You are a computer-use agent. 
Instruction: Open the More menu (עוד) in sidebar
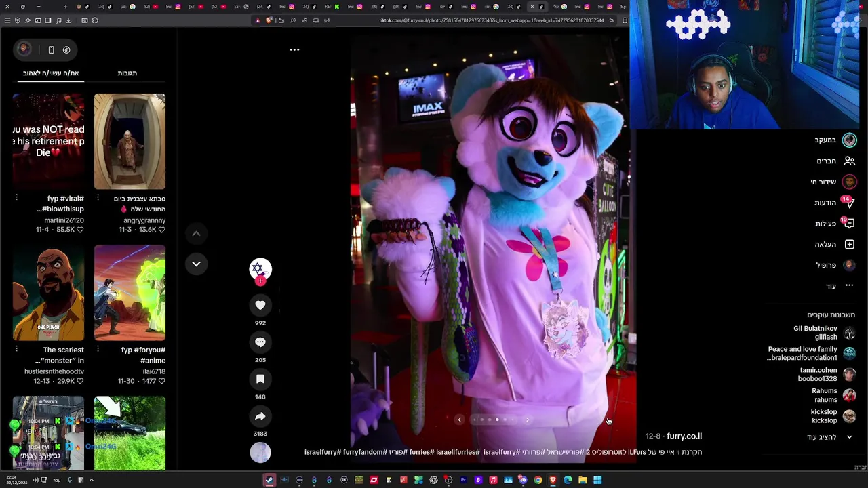840,286
